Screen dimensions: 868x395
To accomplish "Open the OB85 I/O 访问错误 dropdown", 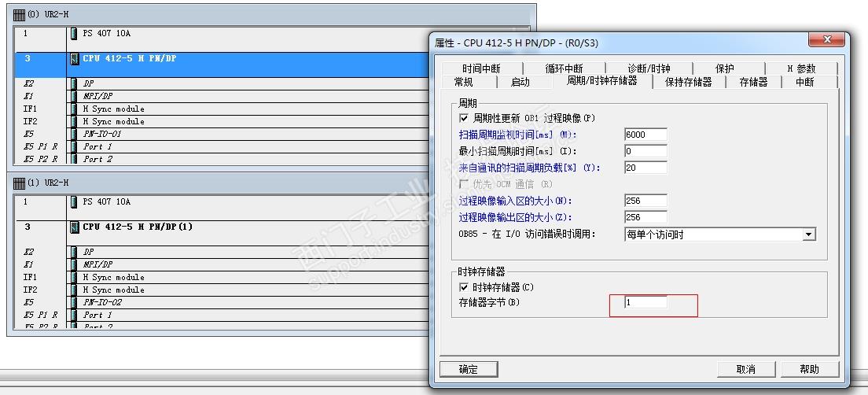I will coord(809,234).
